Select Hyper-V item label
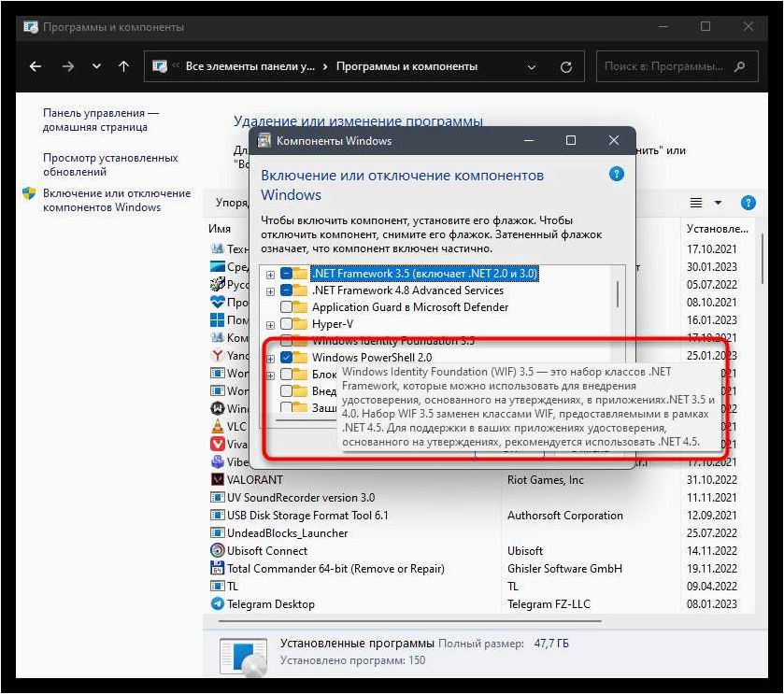784x694 pixels. pos(333,324)
